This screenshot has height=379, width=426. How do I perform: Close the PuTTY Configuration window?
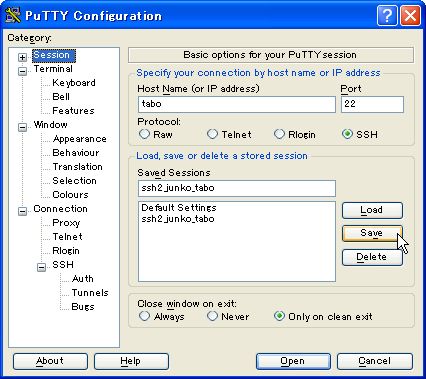point(410,15)
